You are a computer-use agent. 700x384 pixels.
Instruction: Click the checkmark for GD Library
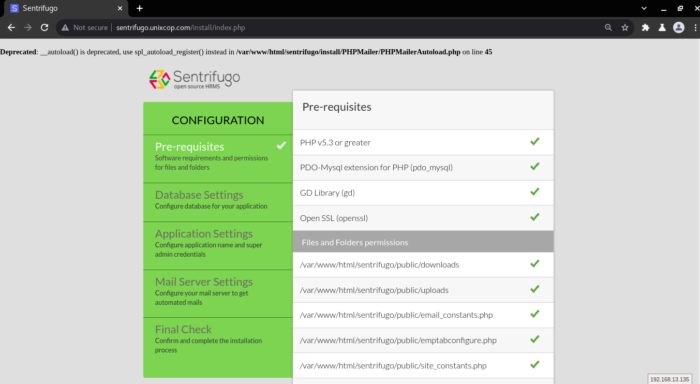535,192
